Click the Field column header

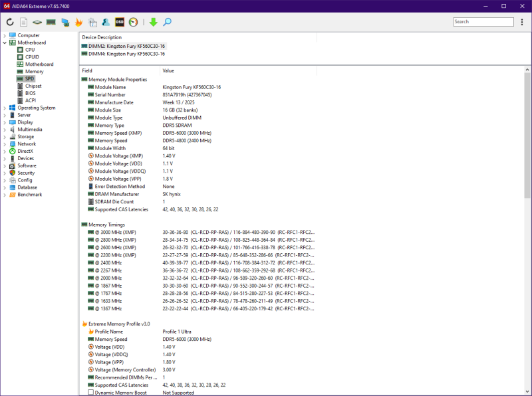(x=120, y=71)
